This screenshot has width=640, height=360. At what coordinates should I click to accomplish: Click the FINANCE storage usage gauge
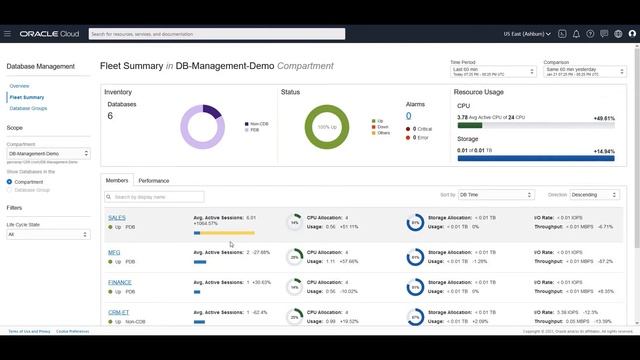pos(416,287)
